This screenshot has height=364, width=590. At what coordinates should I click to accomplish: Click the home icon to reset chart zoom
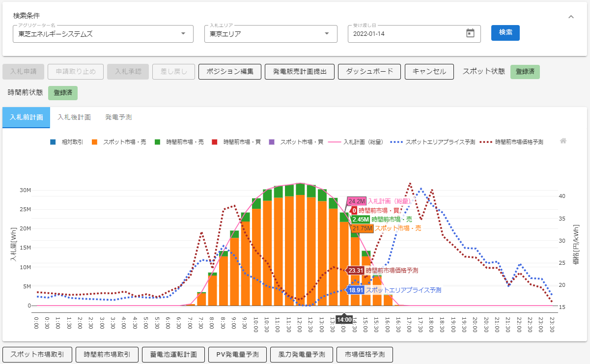[x=563, y=141]
